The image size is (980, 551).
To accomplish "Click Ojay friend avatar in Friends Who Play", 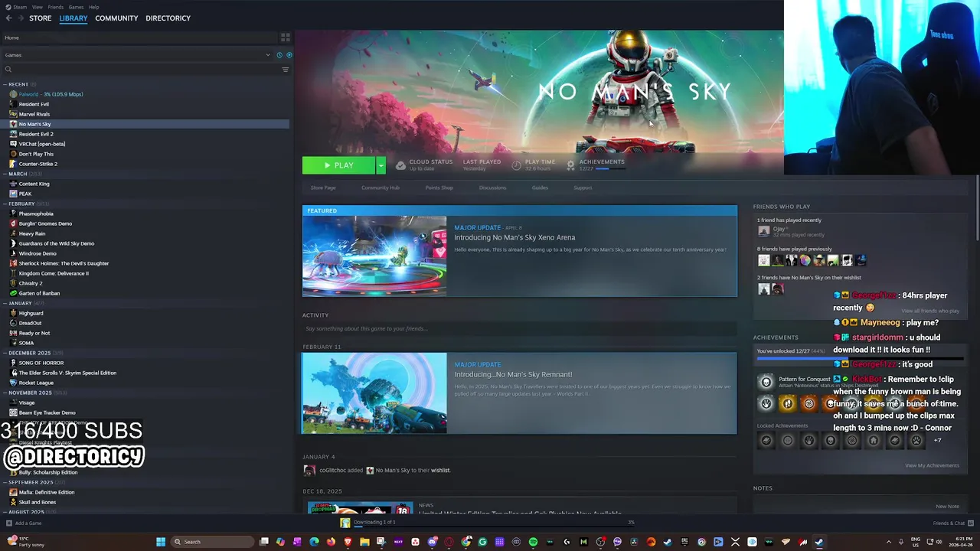I will (763, 231).
